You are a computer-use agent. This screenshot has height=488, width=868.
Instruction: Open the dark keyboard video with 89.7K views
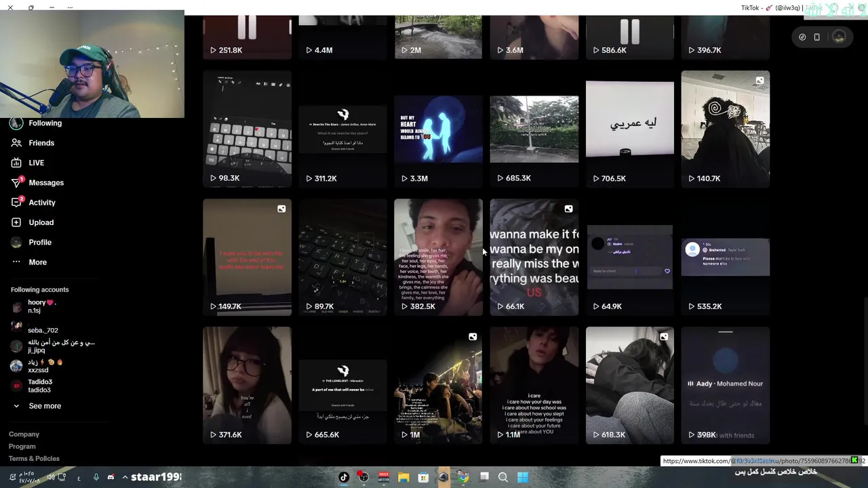(x=342, y=257)
